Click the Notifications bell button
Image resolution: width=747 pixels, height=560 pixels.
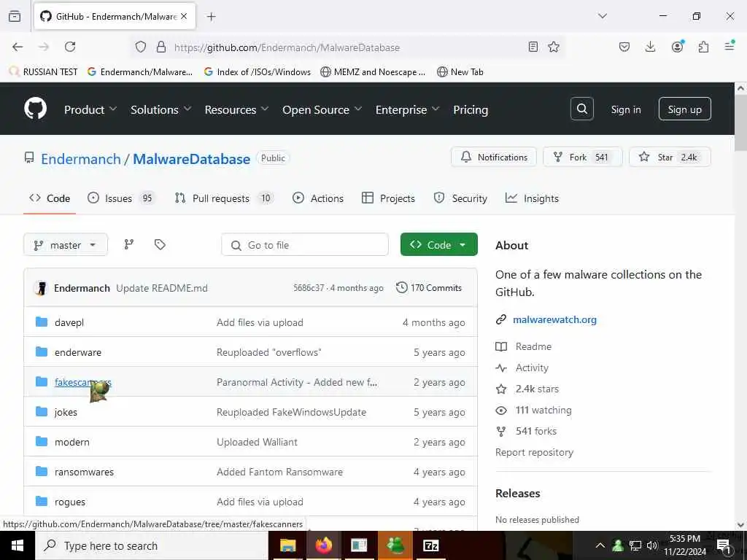pyautogui.click(x=494, y=157)
